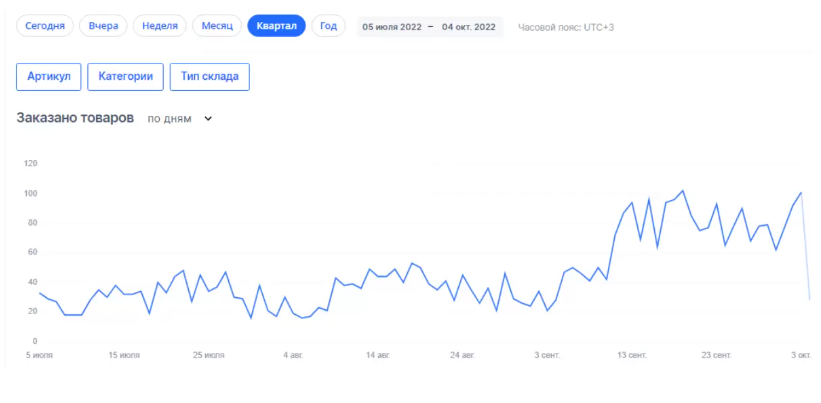Select the Сегодня period filter
Screen dimensions: 821x403
(x=45, y=26)
